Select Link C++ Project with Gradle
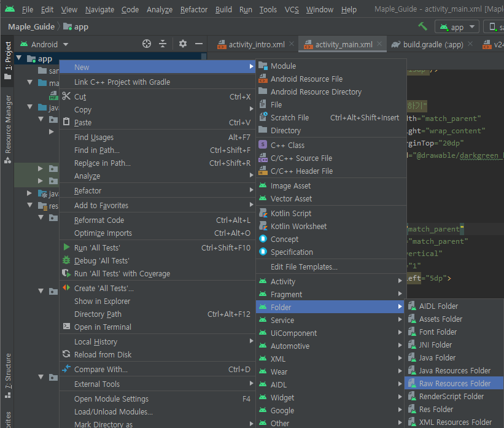Screen dimensions: 504x428 pyautogui.click(x=157, y=82)
